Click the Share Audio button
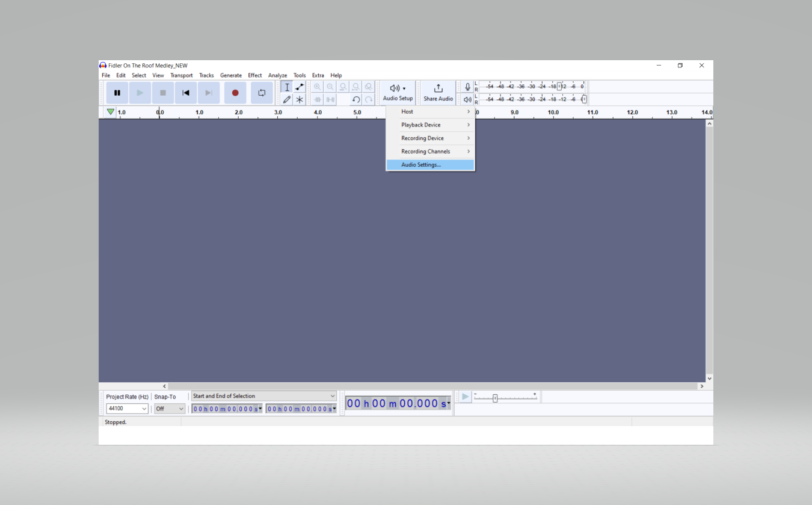The height and width of the screenshot is (505, 812). point(438,93)
